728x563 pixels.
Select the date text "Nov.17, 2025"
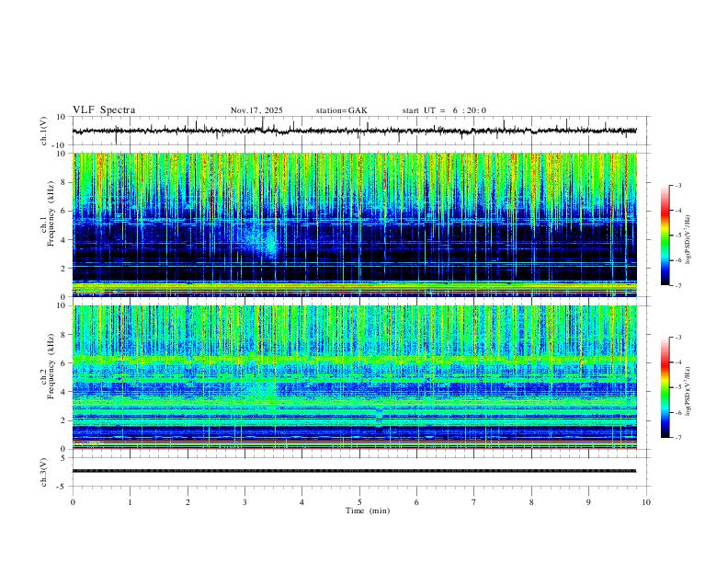(x=256, y=110)
